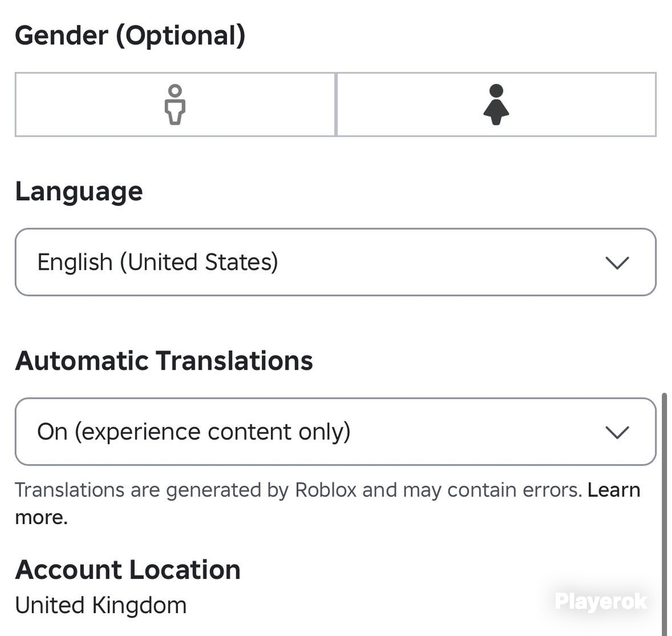Click the Gender (Optional) heading
The width and height of the screenshot is (672, 636).
point(130,35)
